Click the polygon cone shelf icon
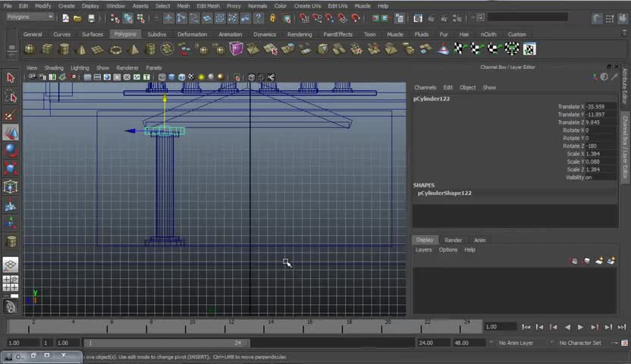Image resolution: width=631 pixels, height=364 pixels. tap(81, 49)
